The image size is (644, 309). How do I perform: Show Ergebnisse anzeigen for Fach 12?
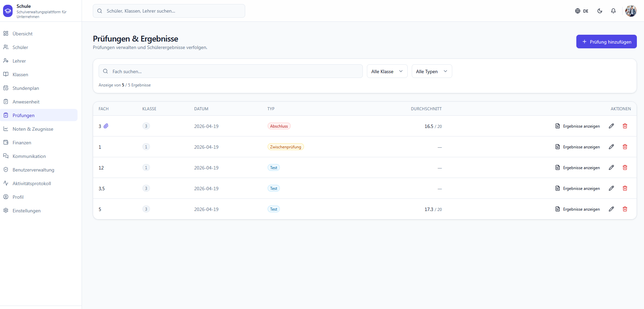tap(577, 167)
